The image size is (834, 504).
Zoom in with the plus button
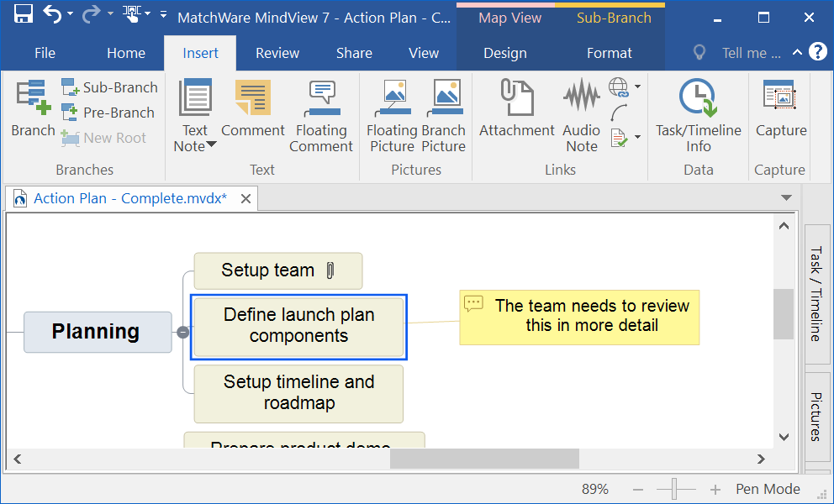(715, 490)
